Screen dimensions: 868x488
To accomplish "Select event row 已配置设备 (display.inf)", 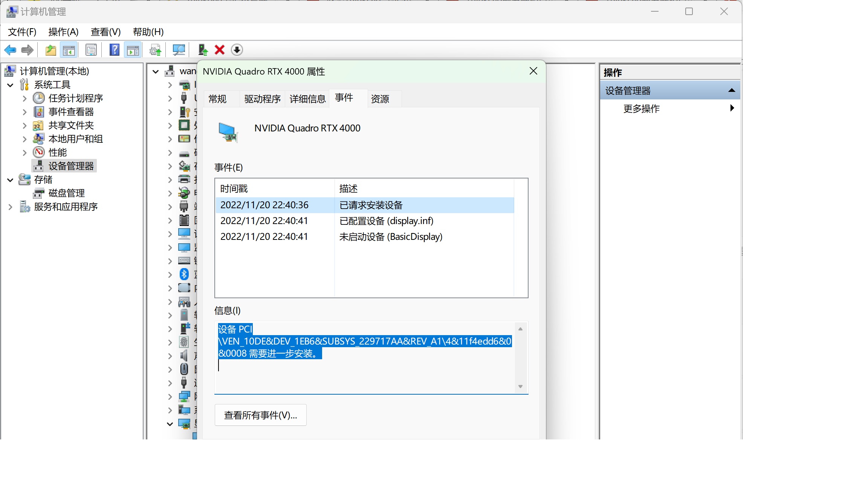I will [365, 221].
